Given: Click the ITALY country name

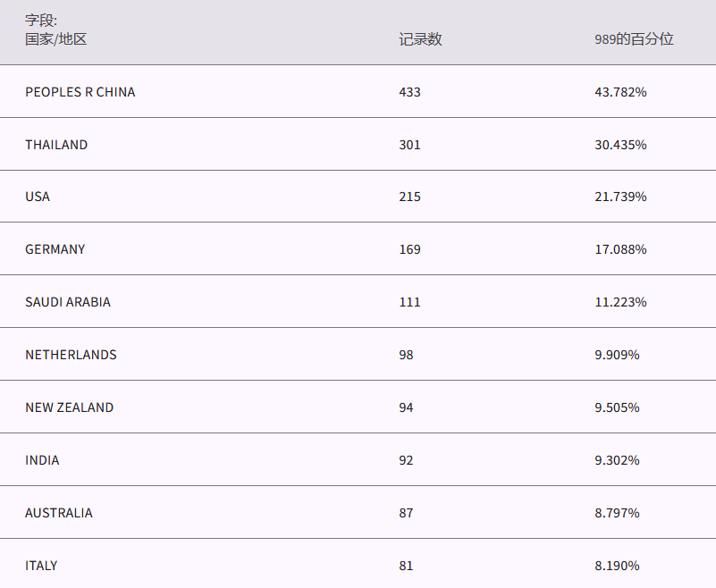Looking at the screenshot, I should pyautogui.click(x=41, y=566).
